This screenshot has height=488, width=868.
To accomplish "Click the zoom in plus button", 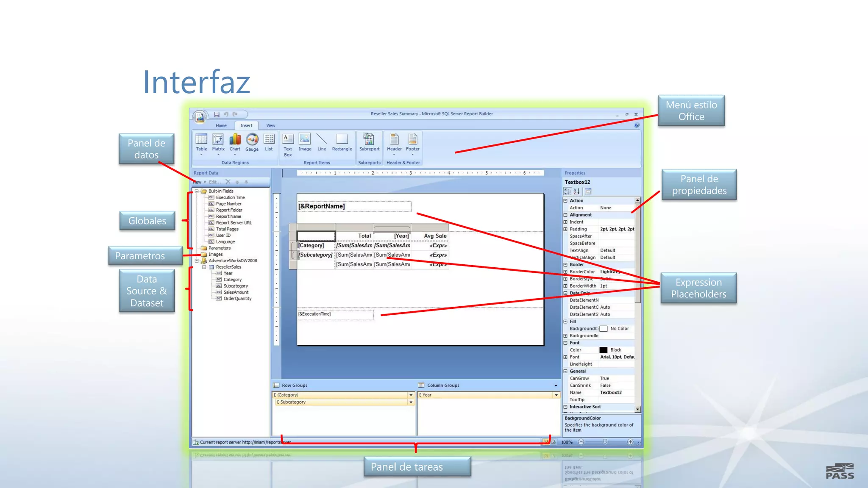I will 630,442.
